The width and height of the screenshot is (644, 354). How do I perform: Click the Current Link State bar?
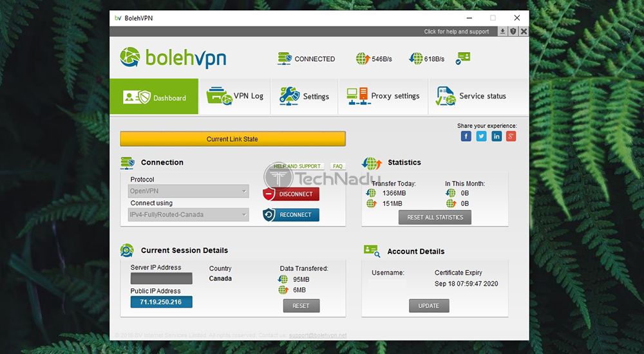[232, 139]
